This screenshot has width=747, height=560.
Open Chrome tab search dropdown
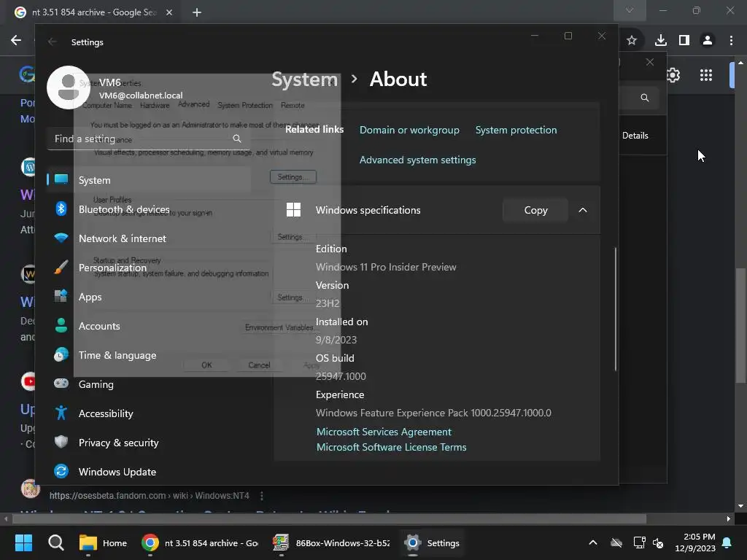(630, 10)
